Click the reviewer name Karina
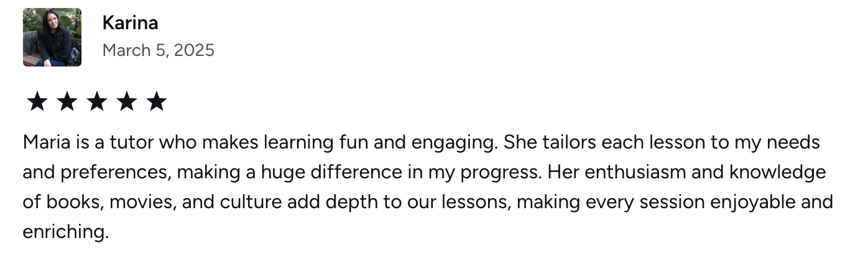Screen dimensions: 868x256 (x=130, y=23)
